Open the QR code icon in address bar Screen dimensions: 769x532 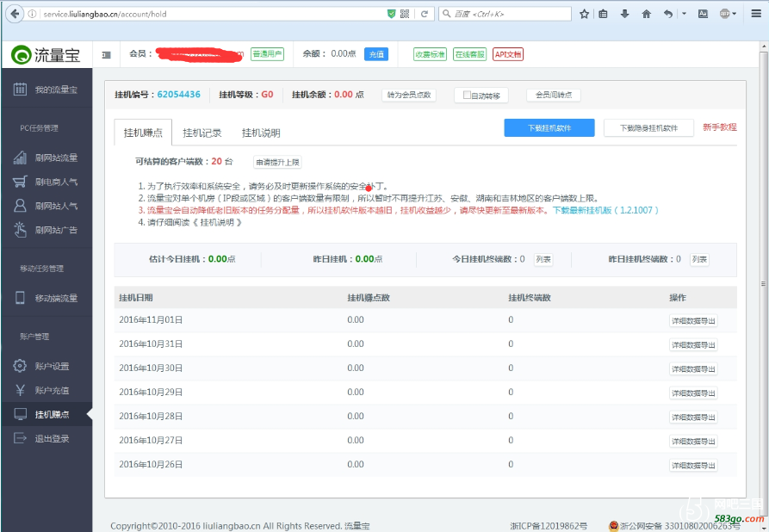coord(405,15)
